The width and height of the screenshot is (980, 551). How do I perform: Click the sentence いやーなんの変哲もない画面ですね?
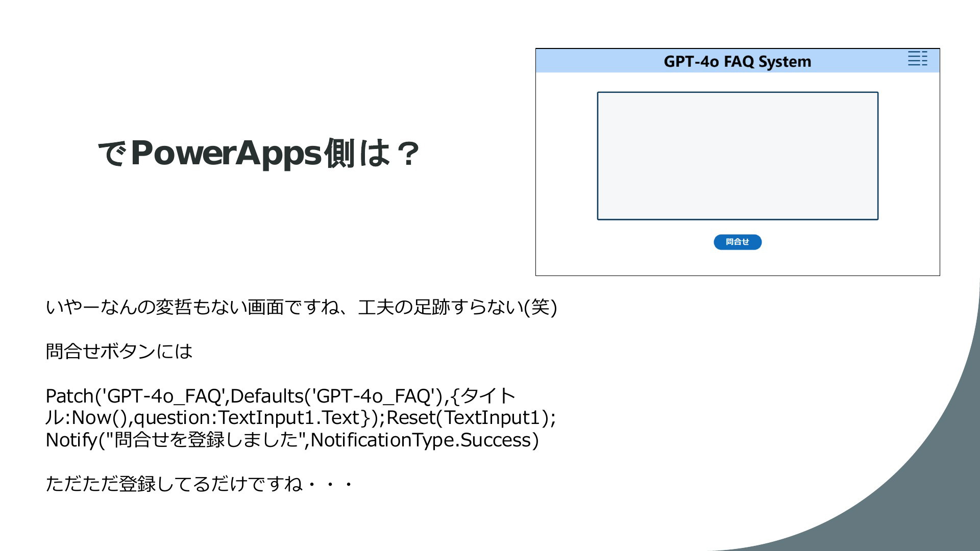(192, 307)
